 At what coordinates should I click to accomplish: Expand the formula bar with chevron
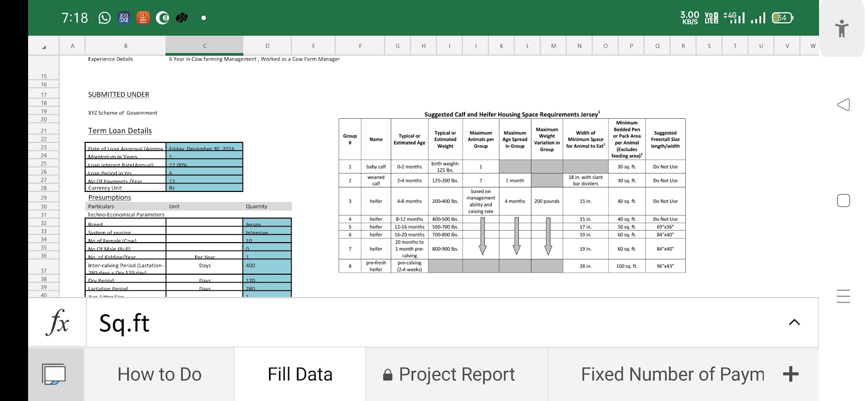[x=794, y=322]
